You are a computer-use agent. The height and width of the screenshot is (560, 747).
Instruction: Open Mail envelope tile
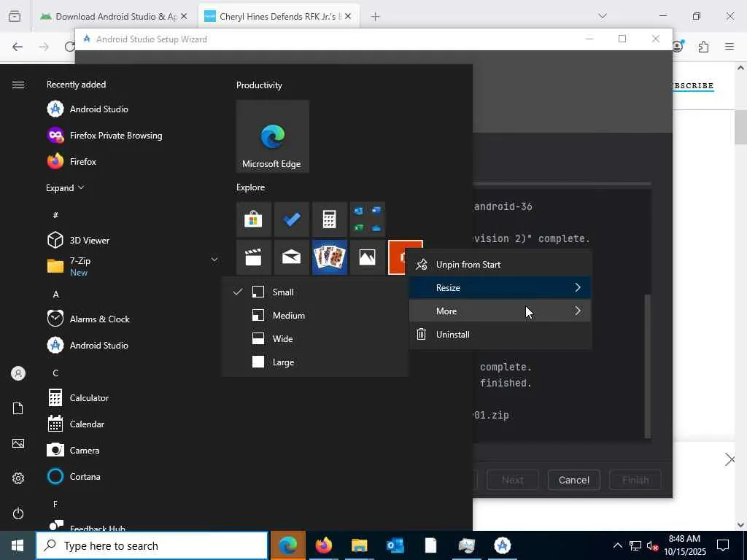292,257
